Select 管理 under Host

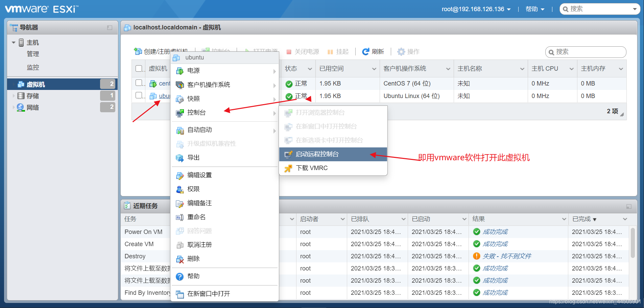(x=33, y=54)
